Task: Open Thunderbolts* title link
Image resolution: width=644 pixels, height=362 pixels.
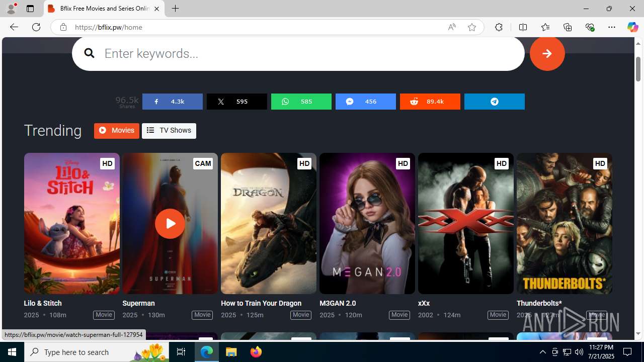Action: pos(539,303)
